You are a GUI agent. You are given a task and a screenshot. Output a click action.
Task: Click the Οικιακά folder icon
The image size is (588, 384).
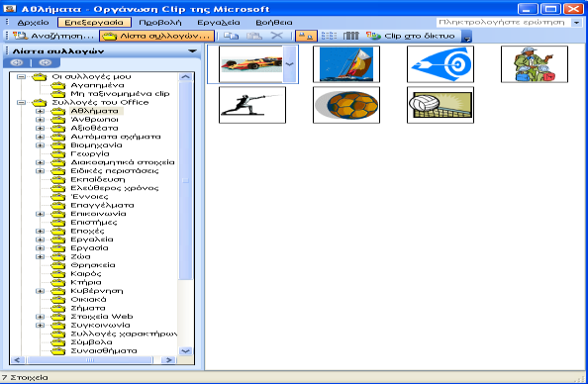click(57, 299)
